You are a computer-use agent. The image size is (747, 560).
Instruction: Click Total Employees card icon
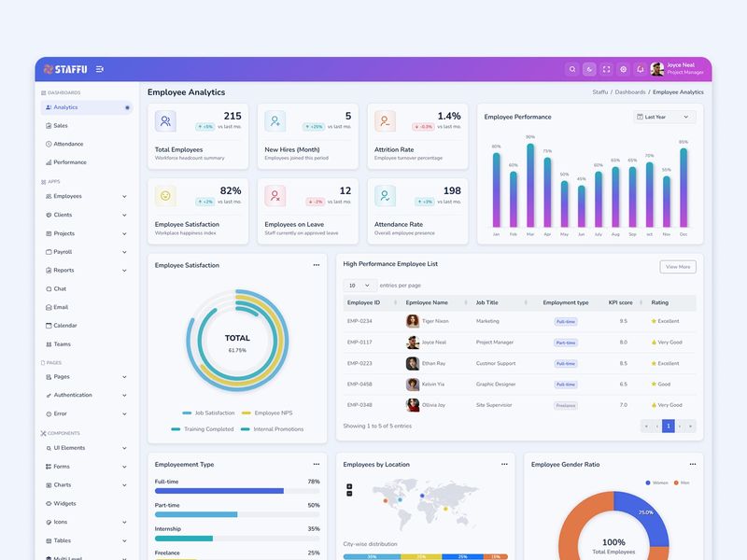pos(165,121)
